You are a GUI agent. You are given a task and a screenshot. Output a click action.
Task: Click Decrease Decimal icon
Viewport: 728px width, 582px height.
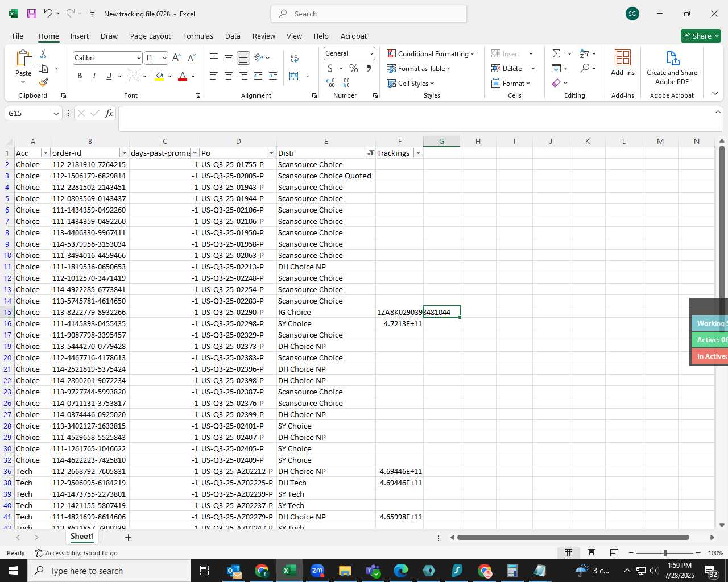(x=346, y=83)
